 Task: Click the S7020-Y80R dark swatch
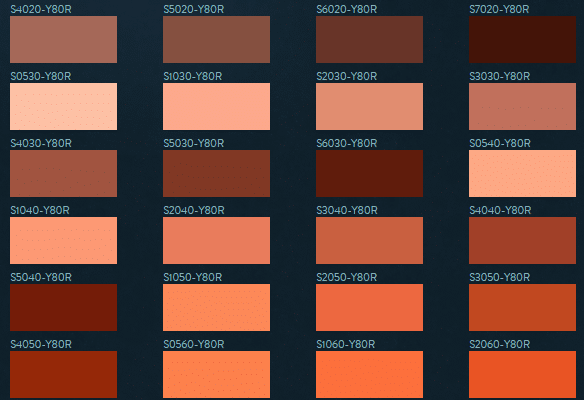pyautogui.click(x=523, y=39)
